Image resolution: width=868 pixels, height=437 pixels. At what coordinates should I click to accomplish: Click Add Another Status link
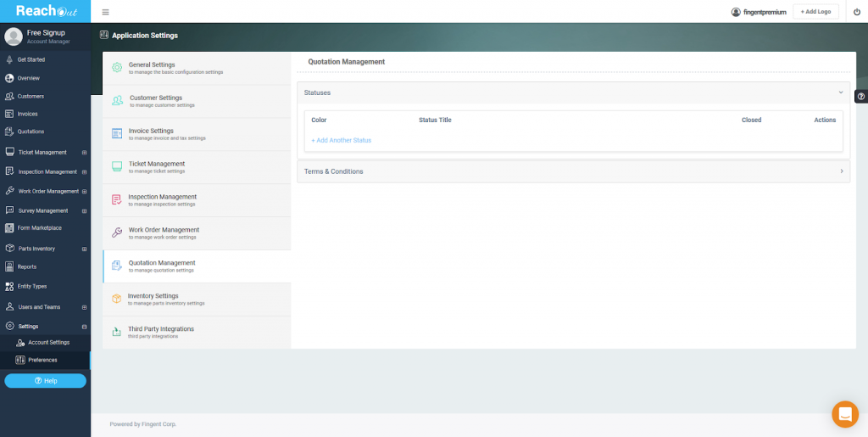click(341, 140)
